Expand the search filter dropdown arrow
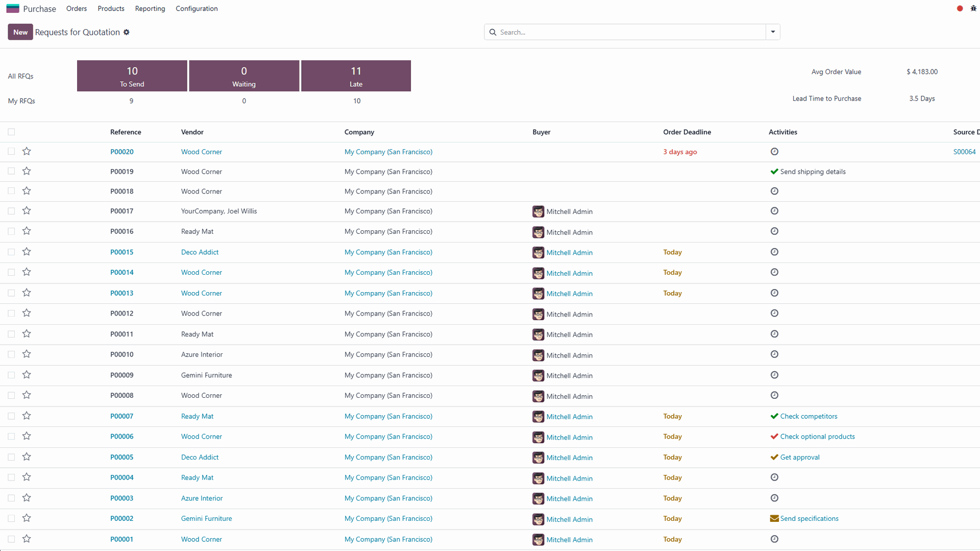Screen dimensions: 980x551 click(773, 32)
